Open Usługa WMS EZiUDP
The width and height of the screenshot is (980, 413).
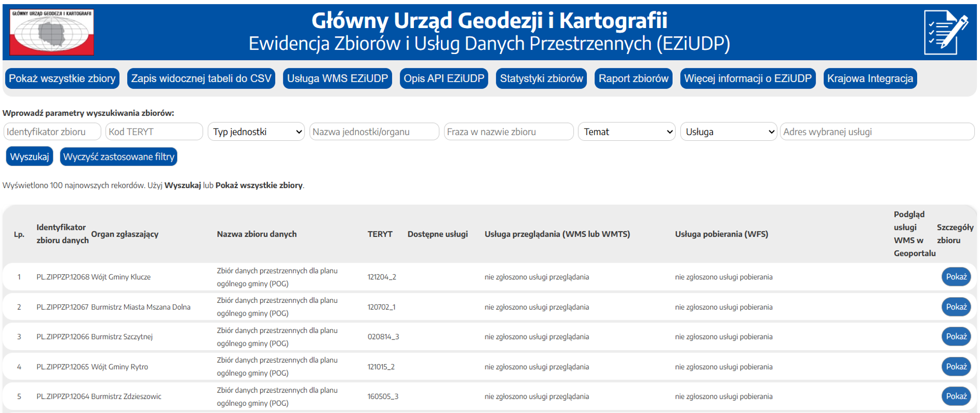337,79
